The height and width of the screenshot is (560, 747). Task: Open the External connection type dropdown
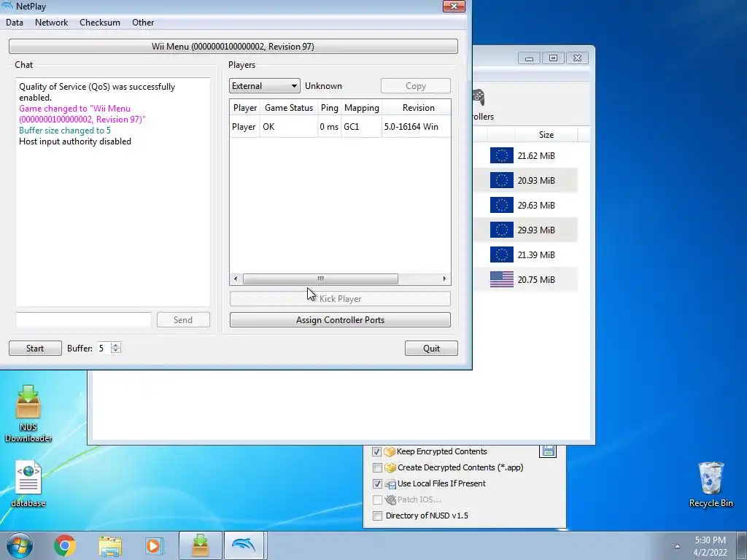point(264,86)
